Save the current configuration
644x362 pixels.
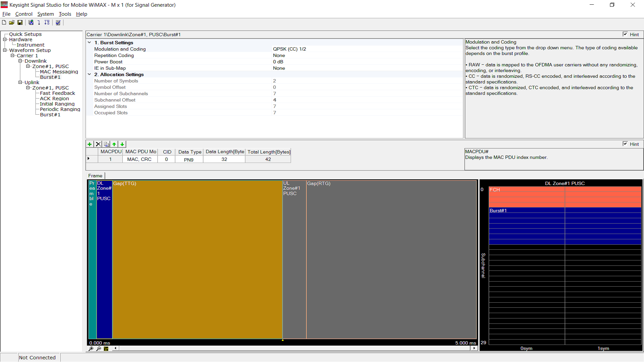click(x=20, y=22)
